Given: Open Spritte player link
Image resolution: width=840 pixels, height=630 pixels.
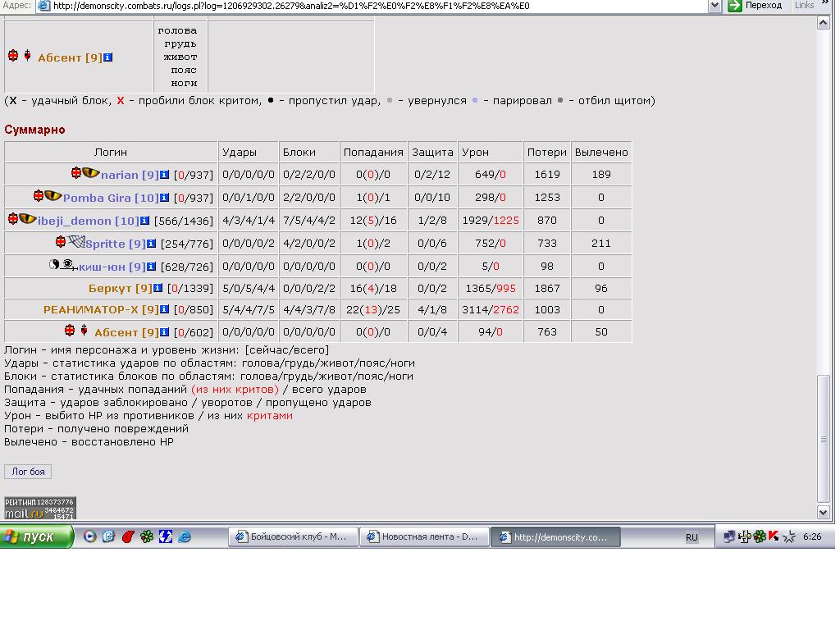Looking at the screenshot, I should pyautogui.click(x=116, y=244).
